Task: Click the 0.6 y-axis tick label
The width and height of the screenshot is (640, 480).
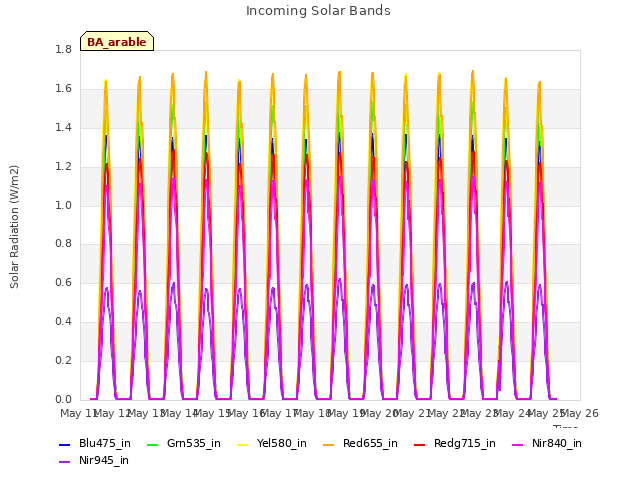Action: [63, 282]
